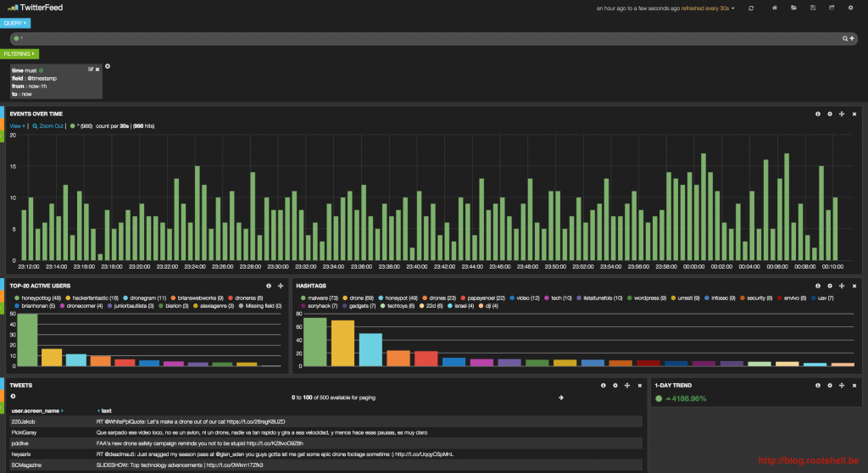
Task: Click the Save dashboard disk icon
Action: point(813,8)
